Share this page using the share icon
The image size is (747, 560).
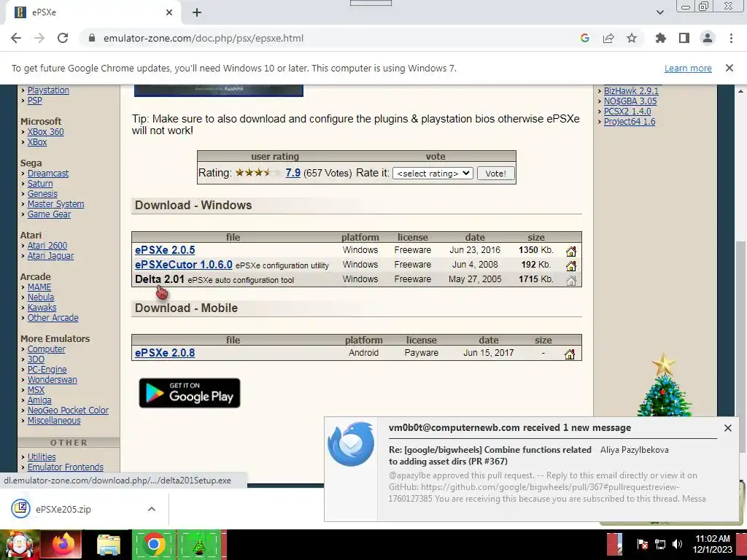coord(608,38)
